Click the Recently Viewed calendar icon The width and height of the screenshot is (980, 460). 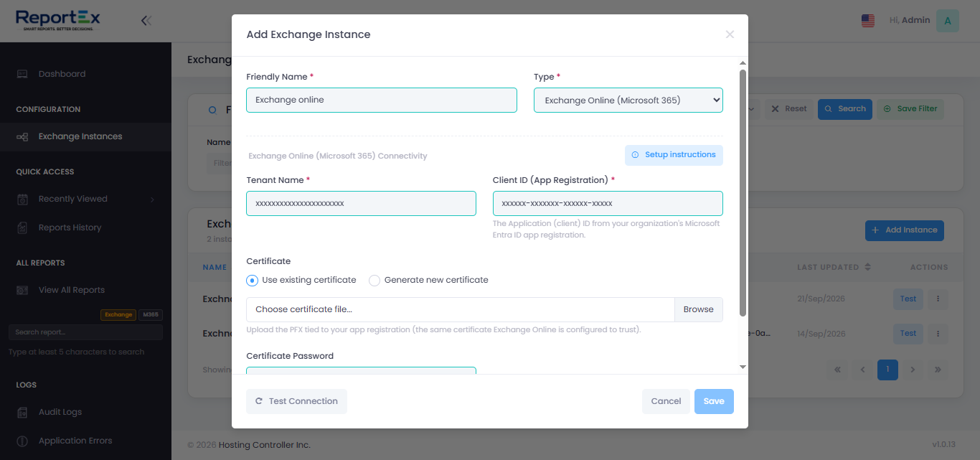click(x=22, y=199)
